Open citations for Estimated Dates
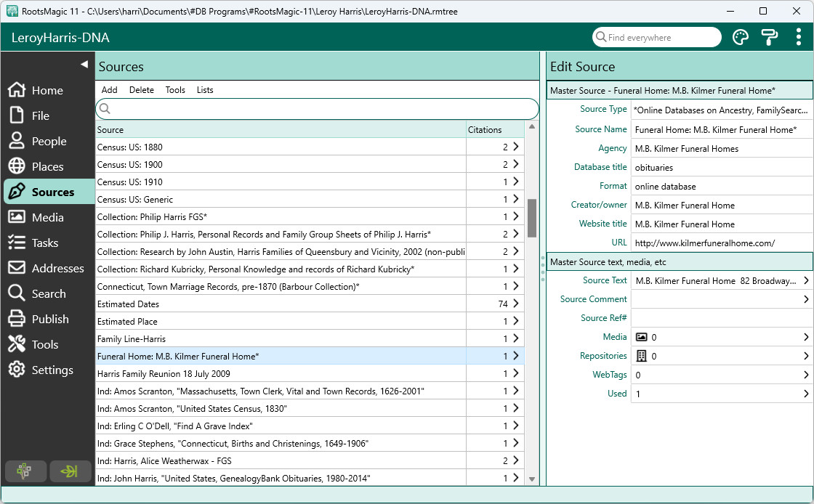The image size is (814, 504). click(x=515, y=304)
